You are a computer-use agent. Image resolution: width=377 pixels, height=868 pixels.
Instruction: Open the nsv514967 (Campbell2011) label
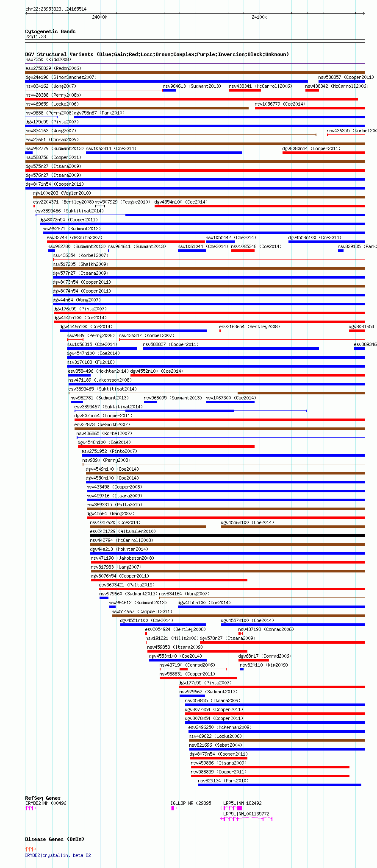(x=142, y=611)
